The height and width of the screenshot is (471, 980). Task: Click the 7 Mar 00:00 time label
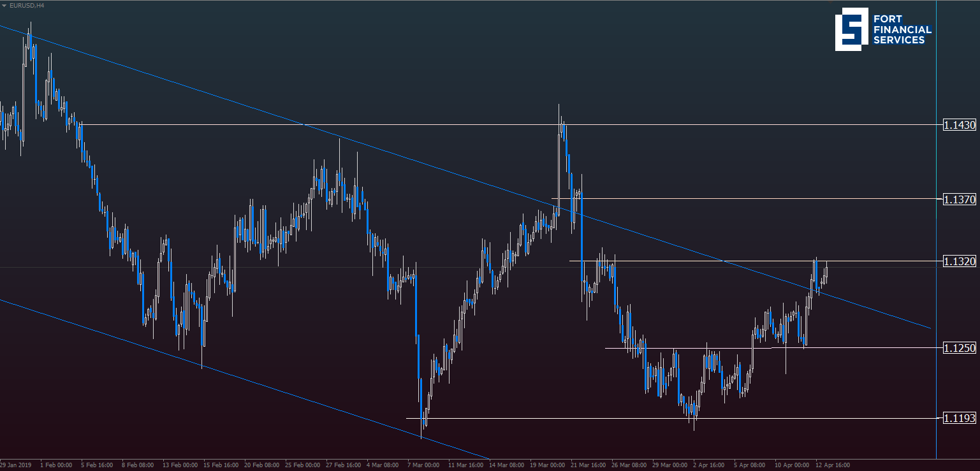423,465
